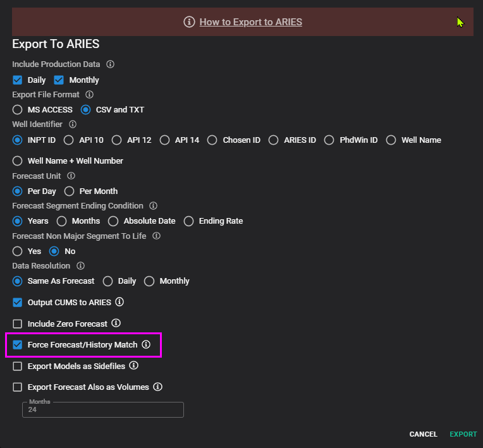Click the Months input field
The height and width of the screenshot is (448, 483).
point(103,410)
